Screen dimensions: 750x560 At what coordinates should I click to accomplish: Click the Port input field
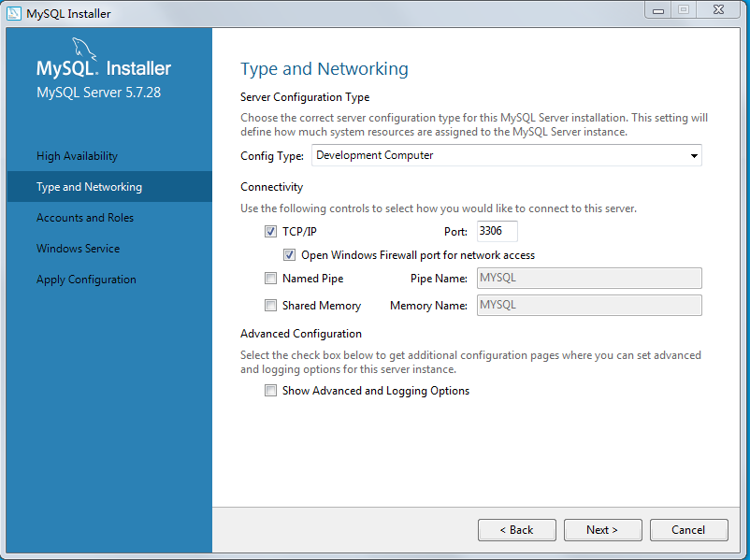pos(497,231)
